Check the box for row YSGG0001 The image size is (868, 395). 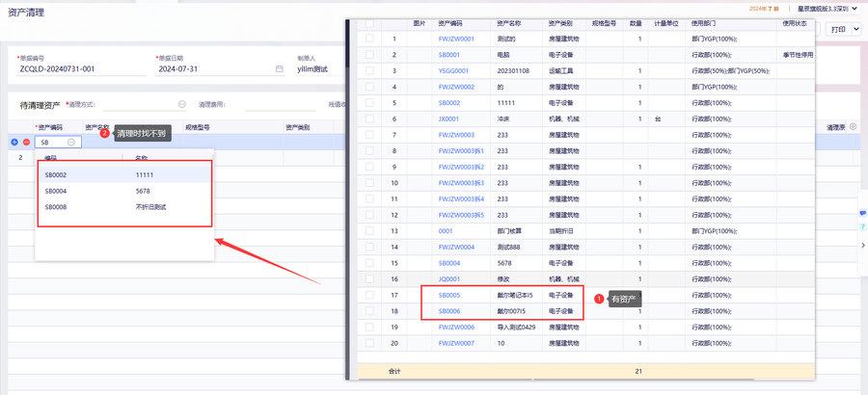pos(369,71)
